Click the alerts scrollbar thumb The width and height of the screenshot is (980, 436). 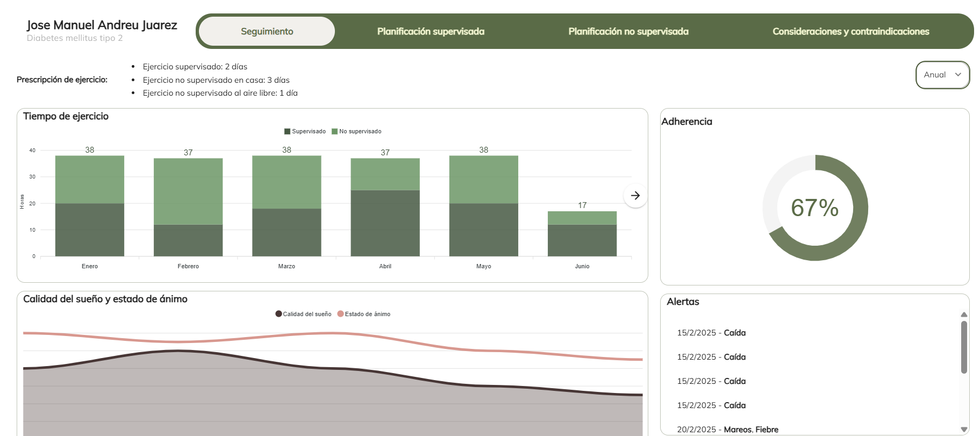(x=964, y=347)
